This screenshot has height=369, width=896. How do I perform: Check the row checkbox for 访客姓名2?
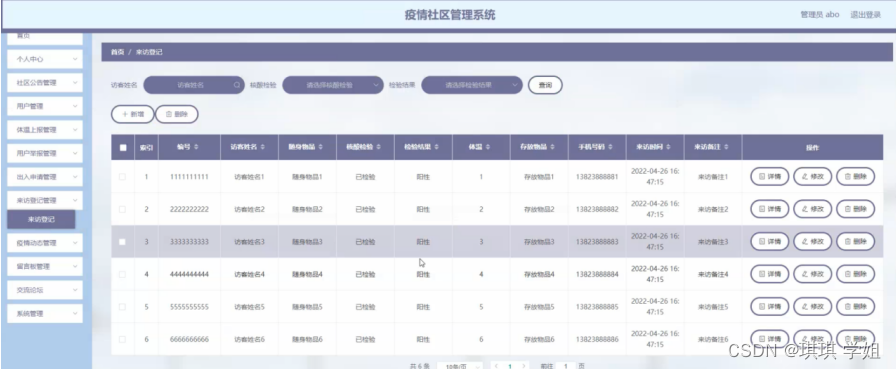[122, 210]
